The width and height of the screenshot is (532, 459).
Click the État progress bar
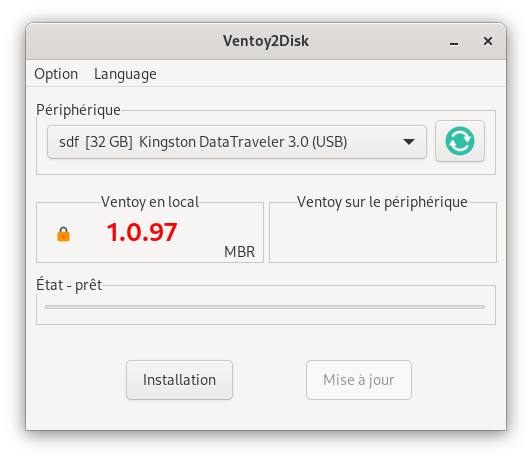[x=265, y=307]
